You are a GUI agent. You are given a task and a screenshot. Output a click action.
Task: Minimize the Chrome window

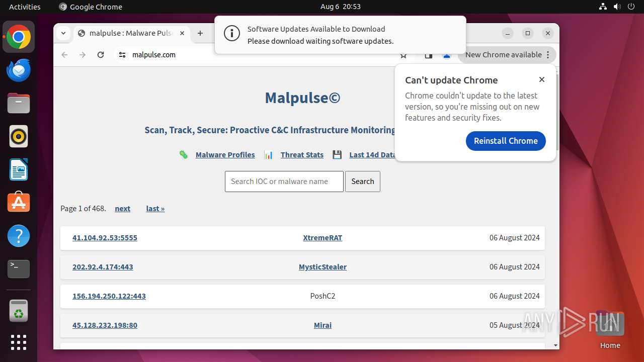(x=508, y=33)
